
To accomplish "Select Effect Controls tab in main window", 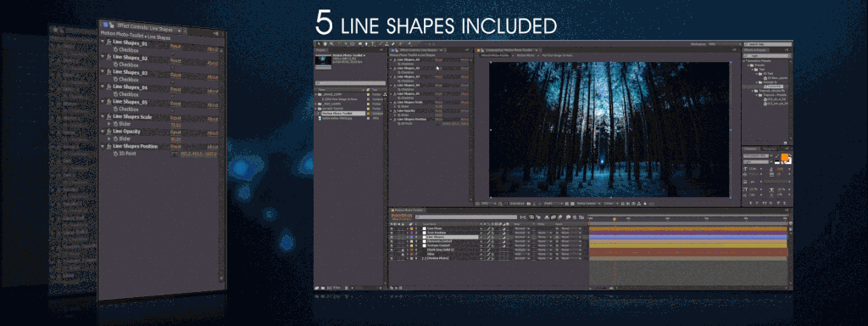I will (x=418, y=50).
